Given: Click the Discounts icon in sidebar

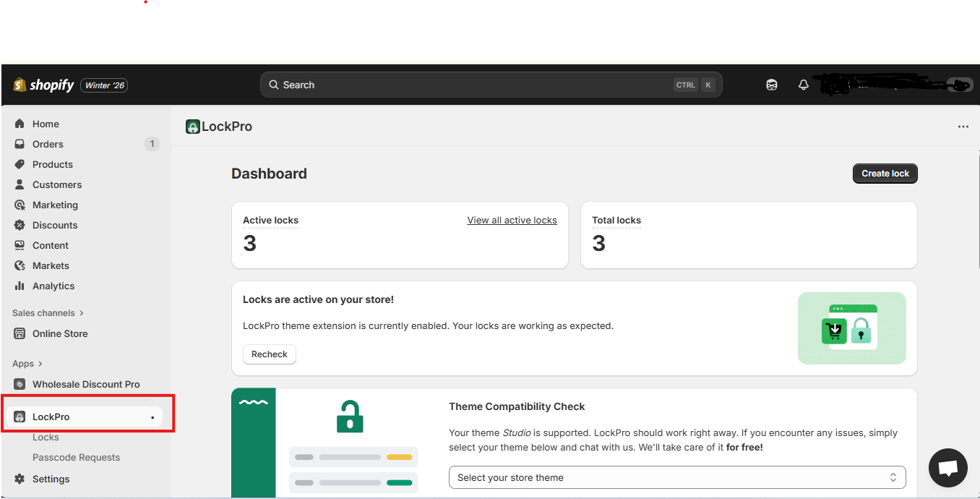Looking at the screenshot, I should tap(20, 225).
